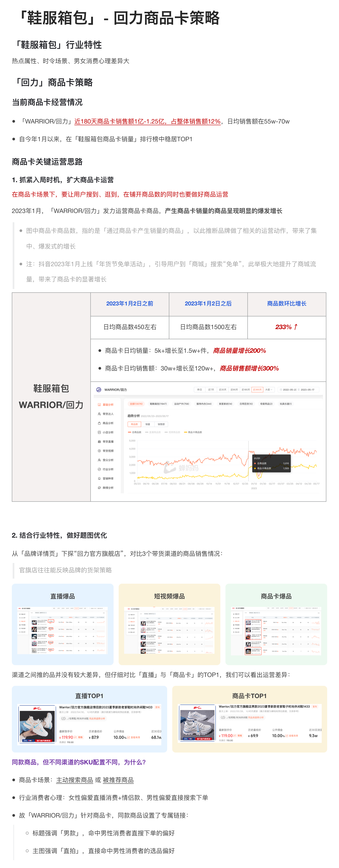
Task: Click the WARRIOR/回力 brand logo avatar
Action: point(99,389)
